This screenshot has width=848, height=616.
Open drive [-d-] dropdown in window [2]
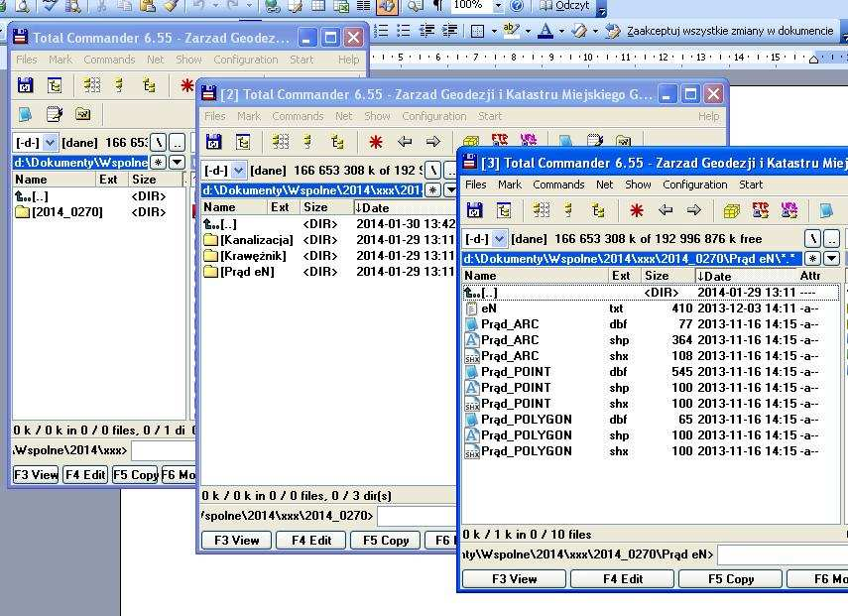(238, 171)
